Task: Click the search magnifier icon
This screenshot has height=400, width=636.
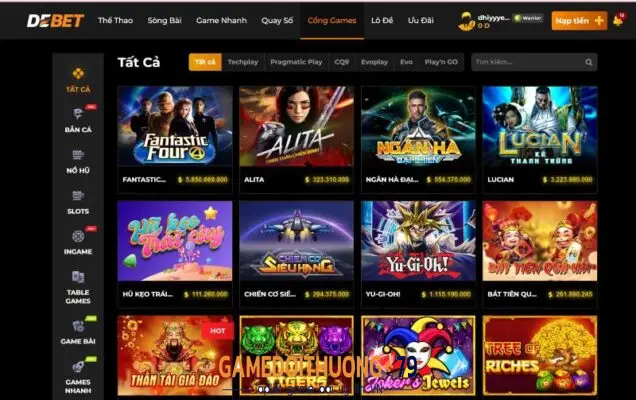Action: pos(589,62)
